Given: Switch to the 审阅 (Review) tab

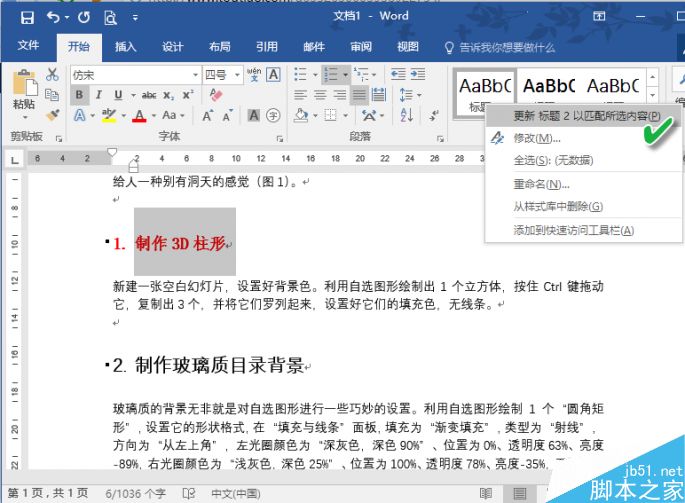Looking at the screenshot, I should coord(361,46).
